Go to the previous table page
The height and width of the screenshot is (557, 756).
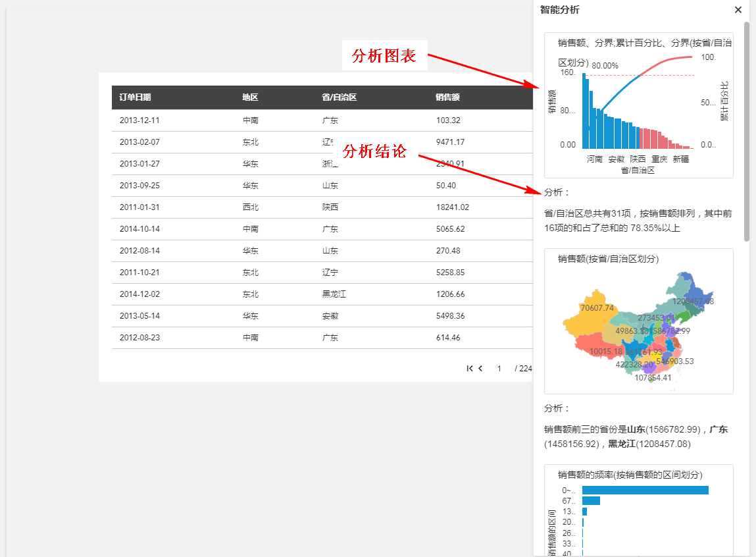tap(480, 369)
